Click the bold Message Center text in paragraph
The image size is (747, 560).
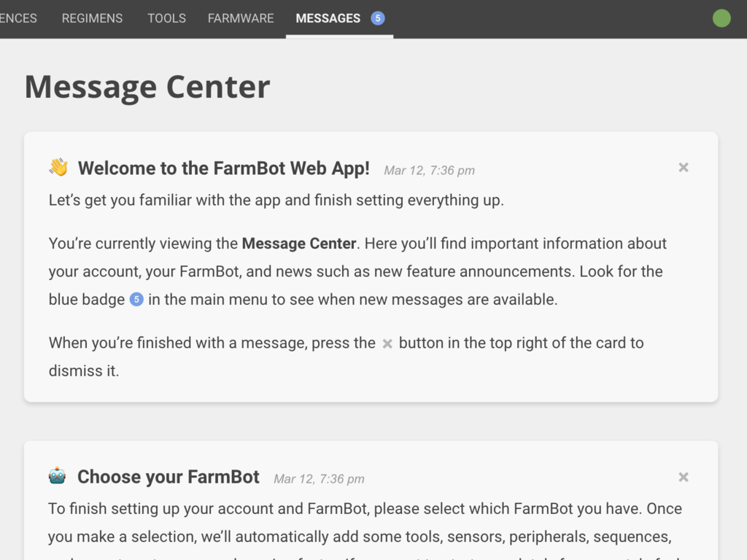[299, 244]
